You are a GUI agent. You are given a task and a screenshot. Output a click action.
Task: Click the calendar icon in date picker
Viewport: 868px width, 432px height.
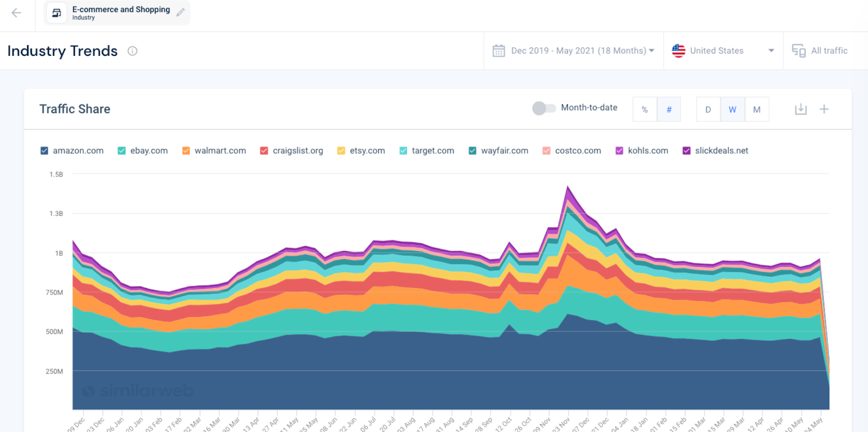499,50
